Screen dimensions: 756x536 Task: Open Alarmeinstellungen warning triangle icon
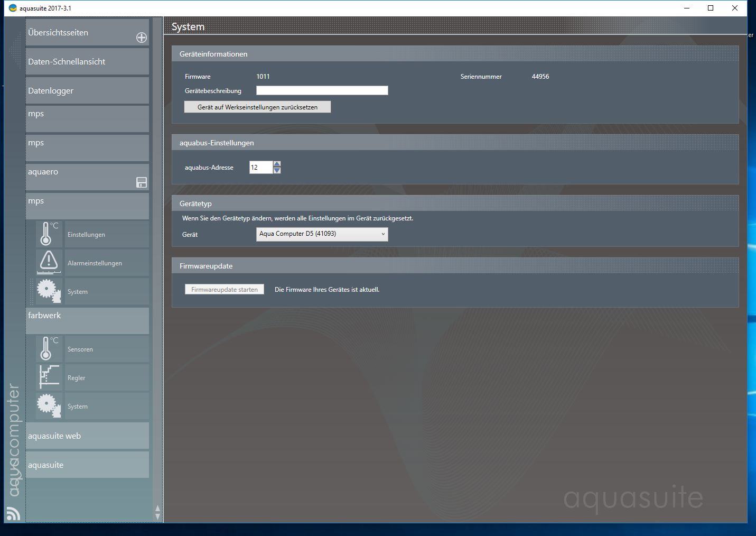[49, 263]
